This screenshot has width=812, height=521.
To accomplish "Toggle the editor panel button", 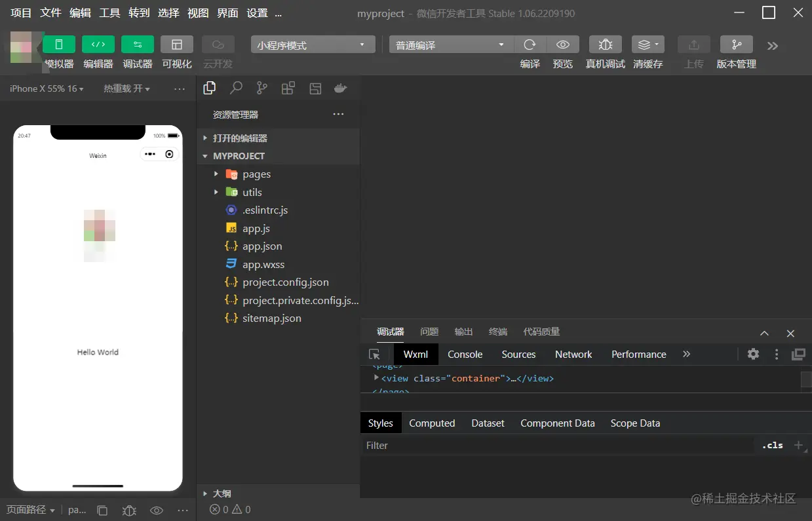I will [x=98, y=45].
